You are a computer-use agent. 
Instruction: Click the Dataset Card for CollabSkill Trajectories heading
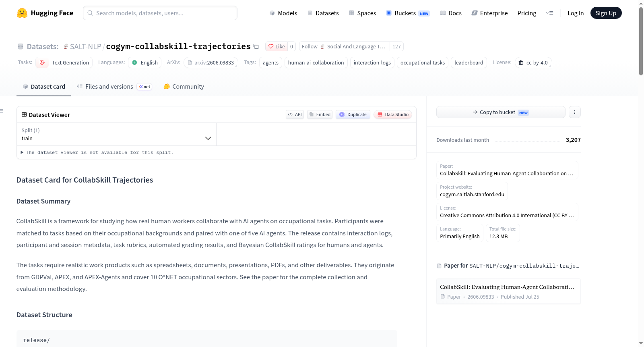(x=85, y=180)
